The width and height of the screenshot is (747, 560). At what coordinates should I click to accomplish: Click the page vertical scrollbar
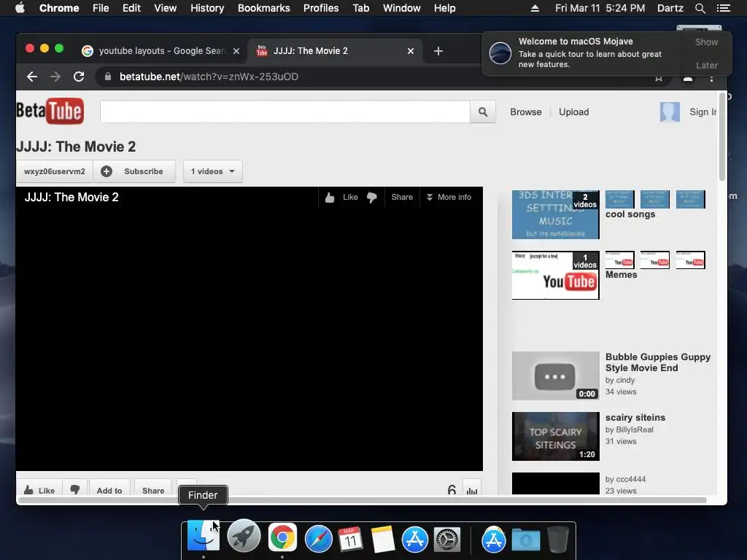point(721,136)
